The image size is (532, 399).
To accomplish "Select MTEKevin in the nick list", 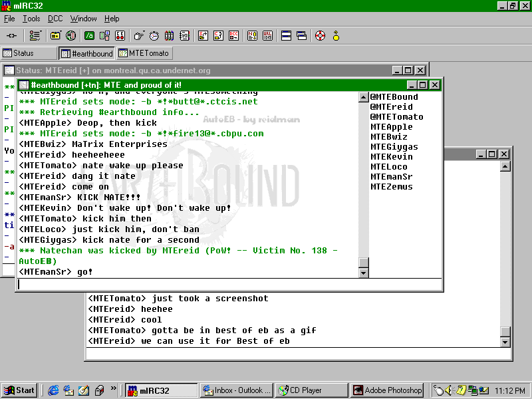I will [391, 157].
